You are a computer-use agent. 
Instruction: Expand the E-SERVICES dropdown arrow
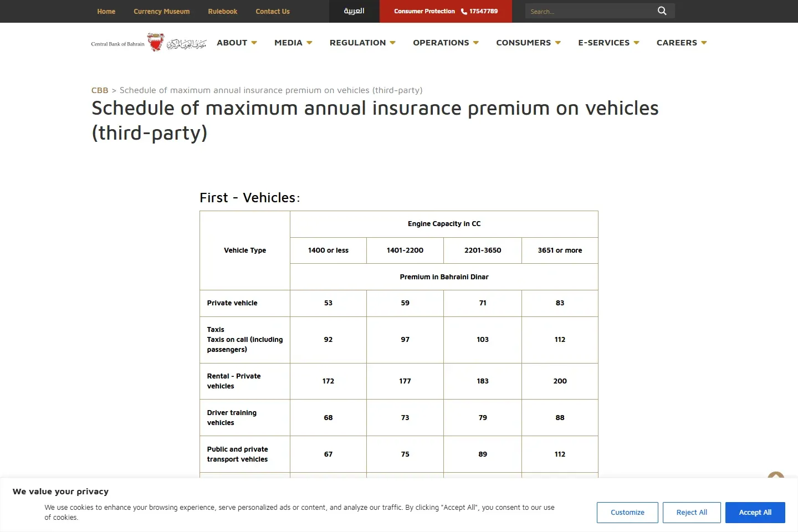tap(636, 43)
